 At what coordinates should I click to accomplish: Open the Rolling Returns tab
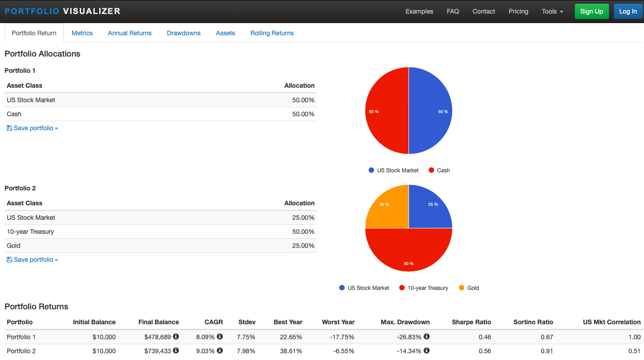tap(272, 33)
